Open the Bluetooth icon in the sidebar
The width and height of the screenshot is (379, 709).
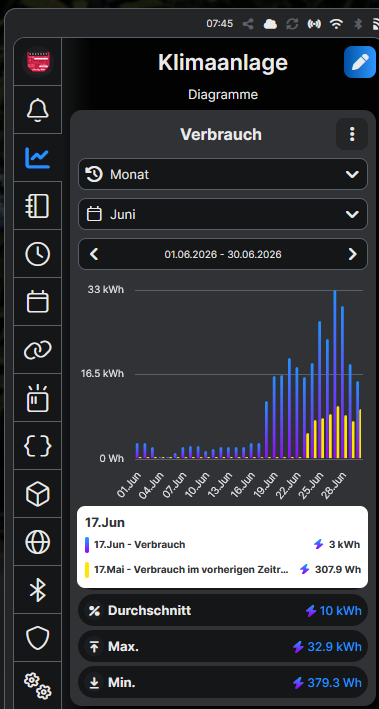coord(38,590)
